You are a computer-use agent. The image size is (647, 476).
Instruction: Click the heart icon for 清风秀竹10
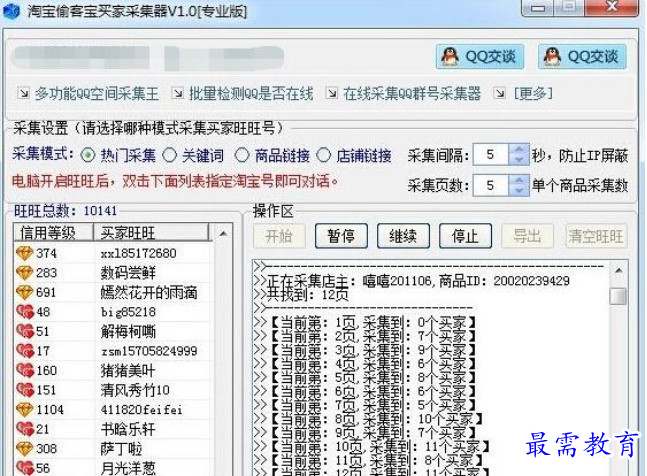tap(25, 390)
